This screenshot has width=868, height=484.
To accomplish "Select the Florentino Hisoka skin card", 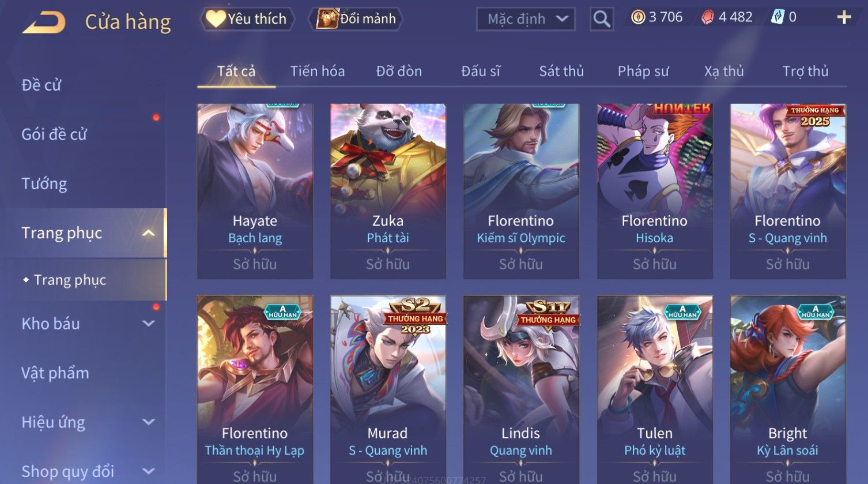I will pos(655,192).
